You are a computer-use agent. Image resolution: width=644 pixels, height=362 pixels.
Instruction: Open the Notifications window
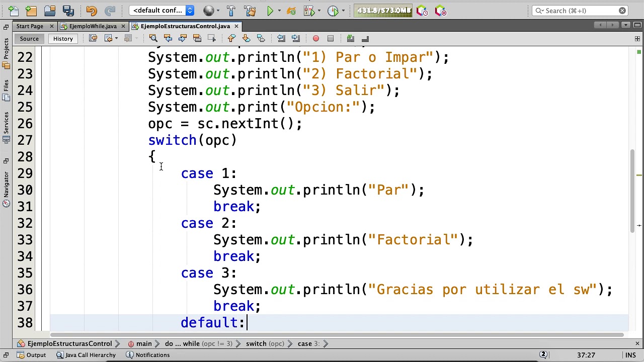tap(147, 355)
